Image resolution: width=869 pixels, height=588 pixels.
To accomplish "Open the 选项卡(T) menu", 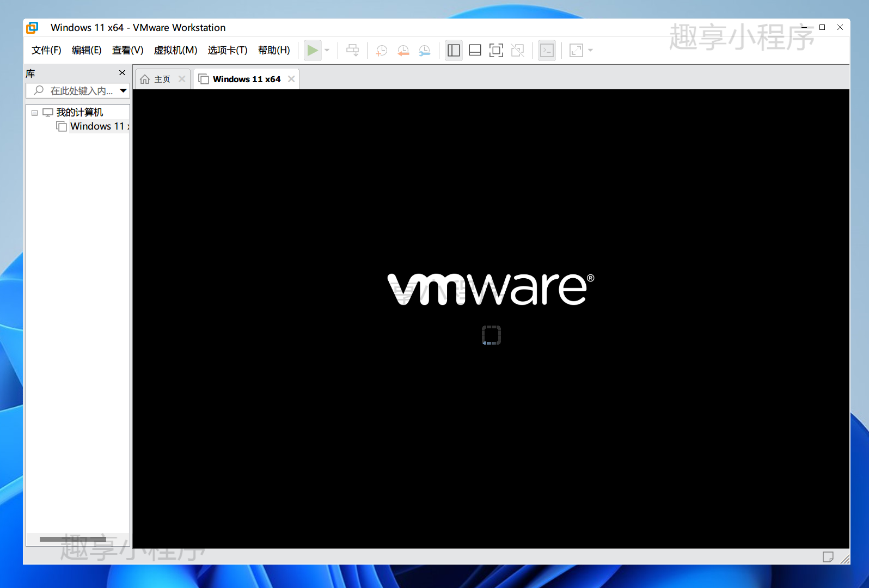I will (x=228, y=50).
